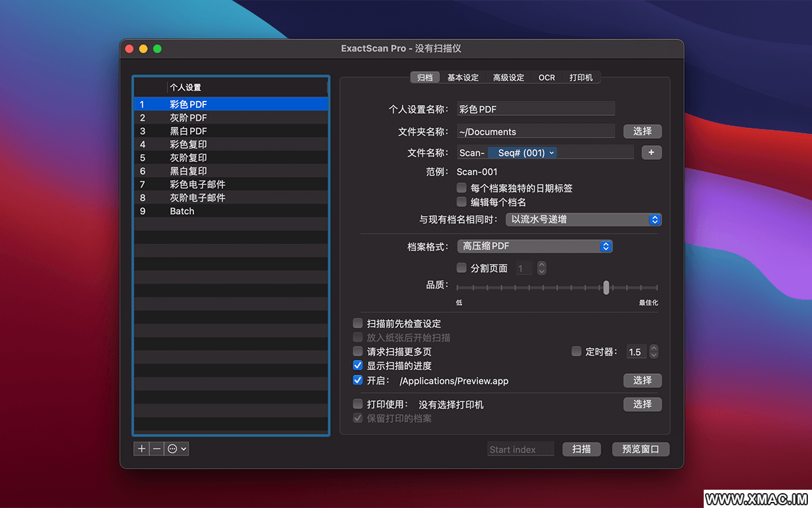The height and width of the screenshot is (508, 812).
Task: Remove selected profile with minus icon
Action: pyautogui.click(x=157, y=448)
